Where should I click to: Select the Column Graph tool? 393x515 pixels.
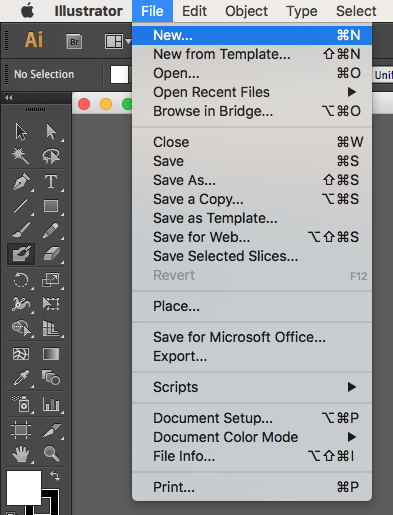pos(51,404)
